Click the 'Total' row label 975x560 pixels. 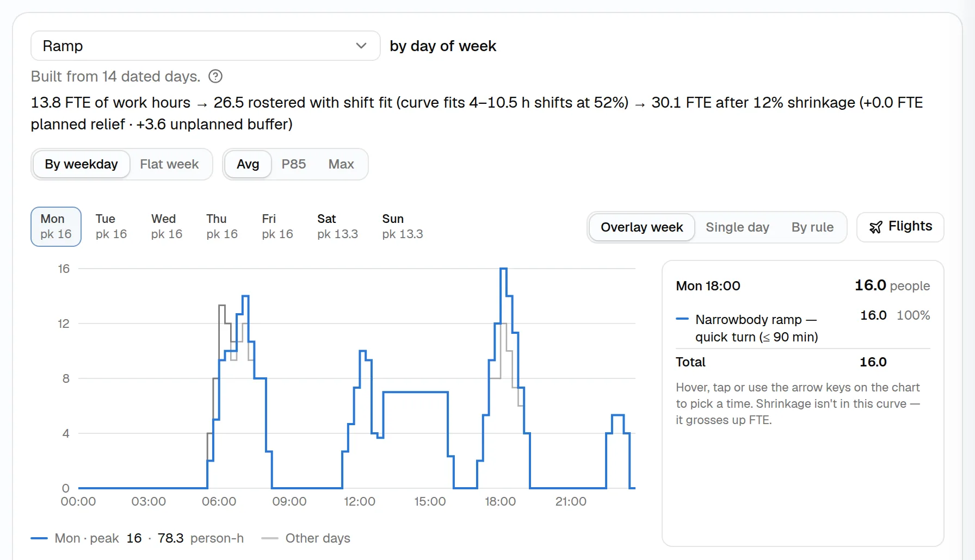(x=690, y=362)
